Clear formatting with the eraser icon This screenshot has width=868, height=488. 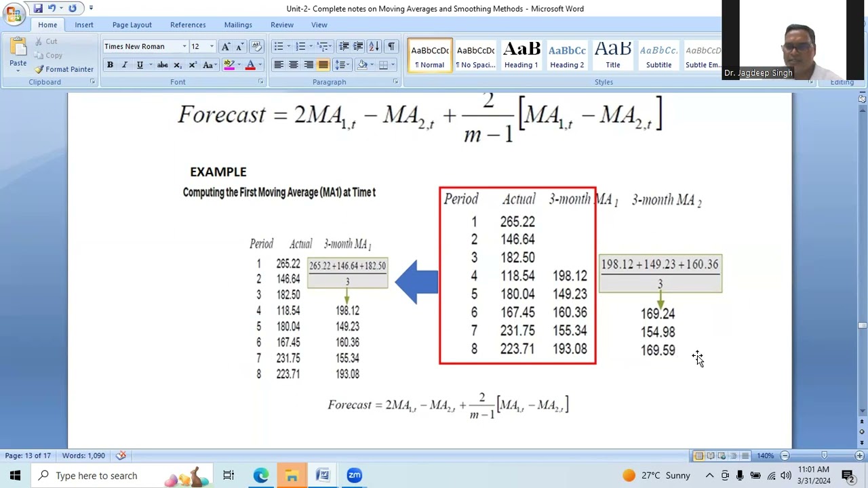pos(256,46)
